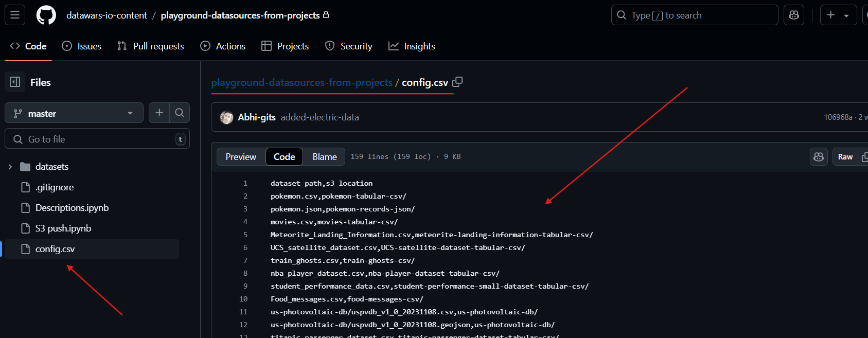The image size is (868, 338).
Task: Open the Projects tab
Action: point(285,46)
